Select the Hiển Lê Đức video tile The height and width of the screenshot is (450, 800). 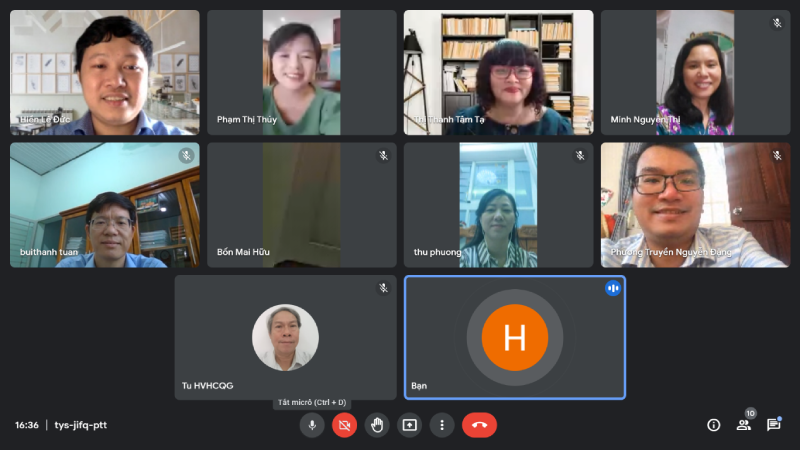104,72
